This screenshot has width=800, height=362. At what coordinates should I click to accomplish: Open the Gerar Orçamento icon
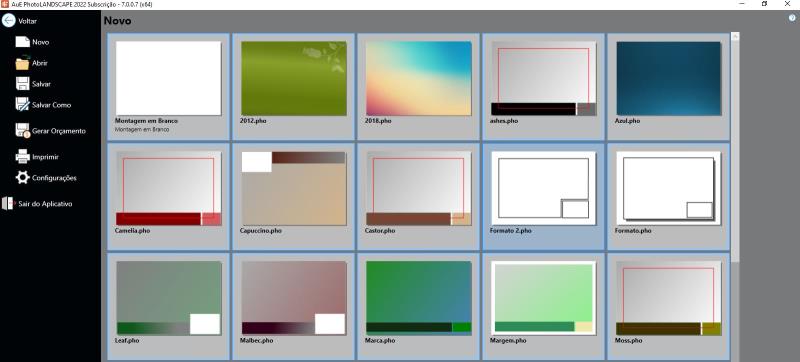(x=22, y=131)
